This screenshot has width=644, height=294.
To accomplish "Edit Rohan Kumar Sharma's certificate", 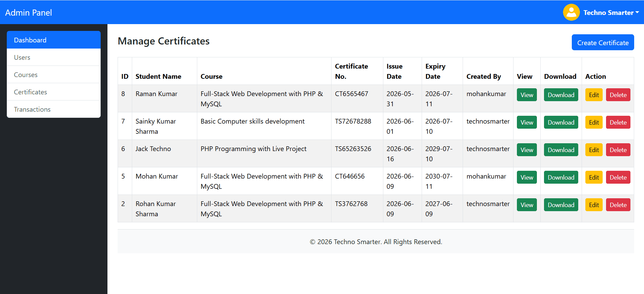I will [x=594, y=205].
